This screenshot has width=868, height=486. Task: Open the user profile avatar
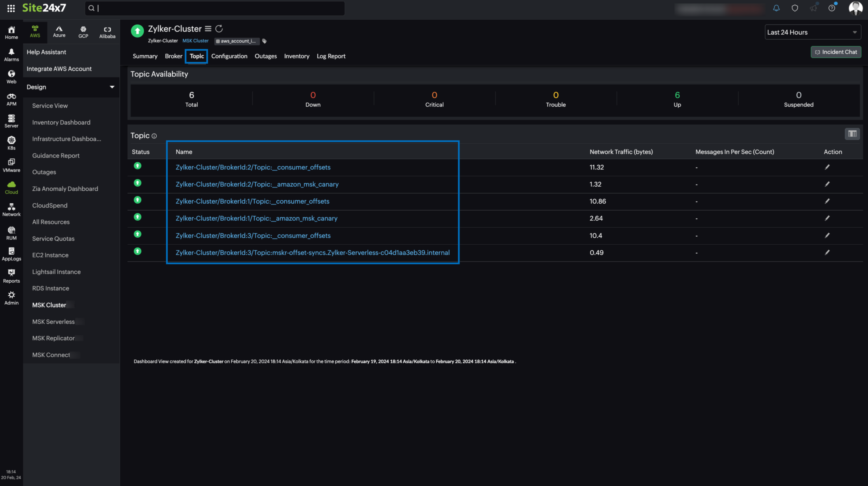tap(856, 8)
